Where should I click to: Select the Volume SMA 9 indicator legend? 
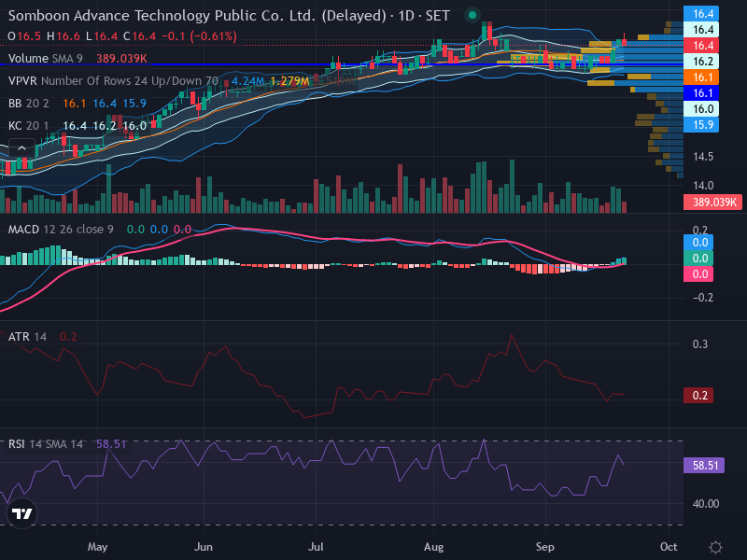click(45, 59)
